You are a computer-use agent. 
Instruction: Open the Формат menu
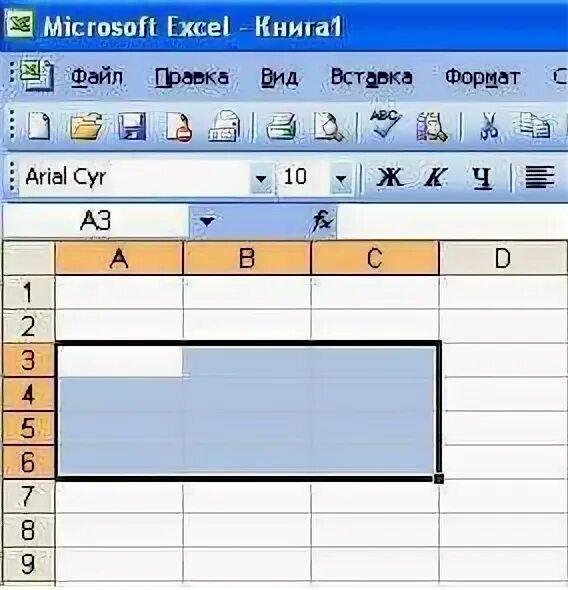483,78
